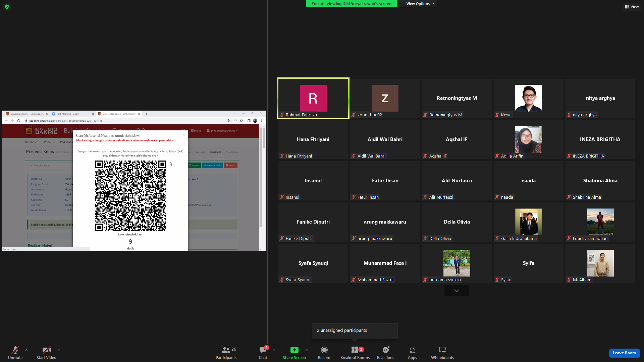Image resolution: width=644 pixels, height=362 pixels.
Task: Change layout with the View button
Action: [632, 7]
